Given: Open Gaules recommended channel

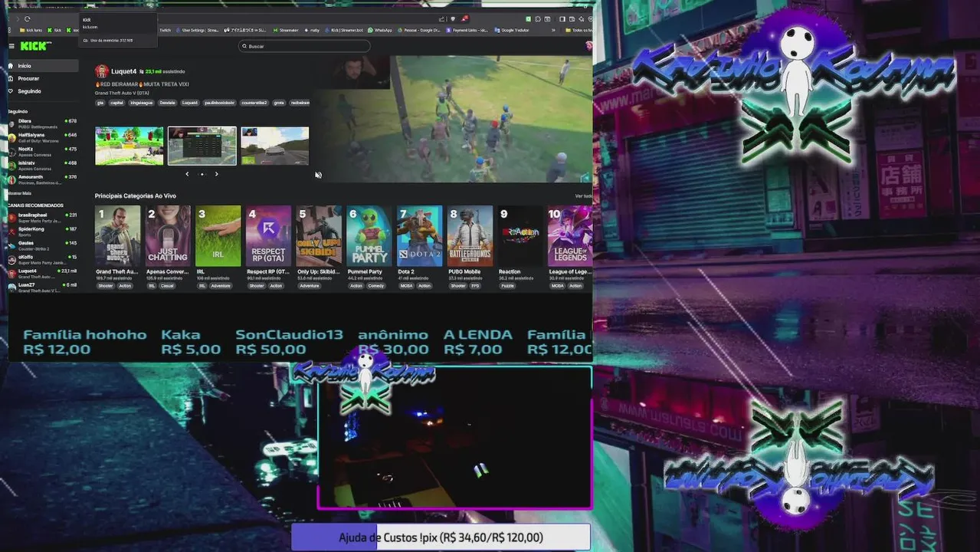Looking at the screenshot, I should coord(43,245).
